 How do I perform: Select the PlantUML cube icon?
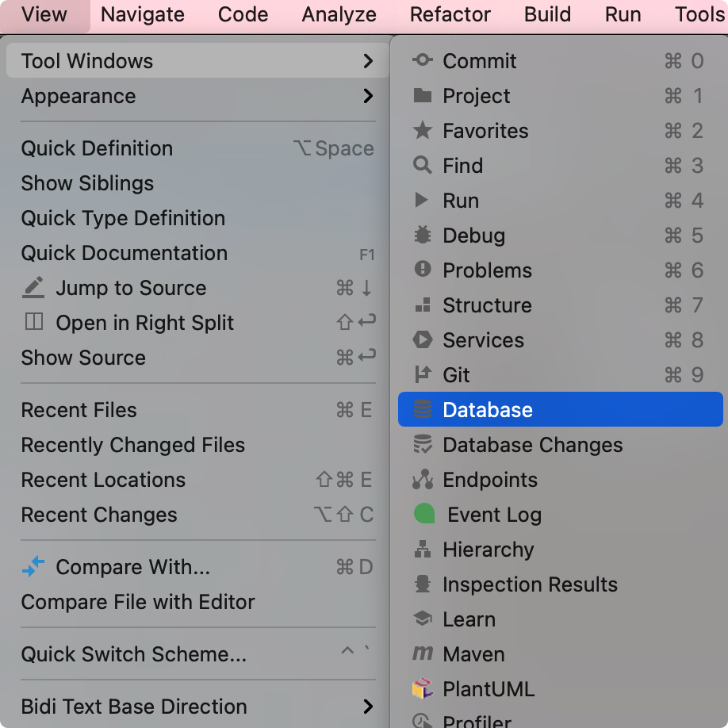coord(422,688)
